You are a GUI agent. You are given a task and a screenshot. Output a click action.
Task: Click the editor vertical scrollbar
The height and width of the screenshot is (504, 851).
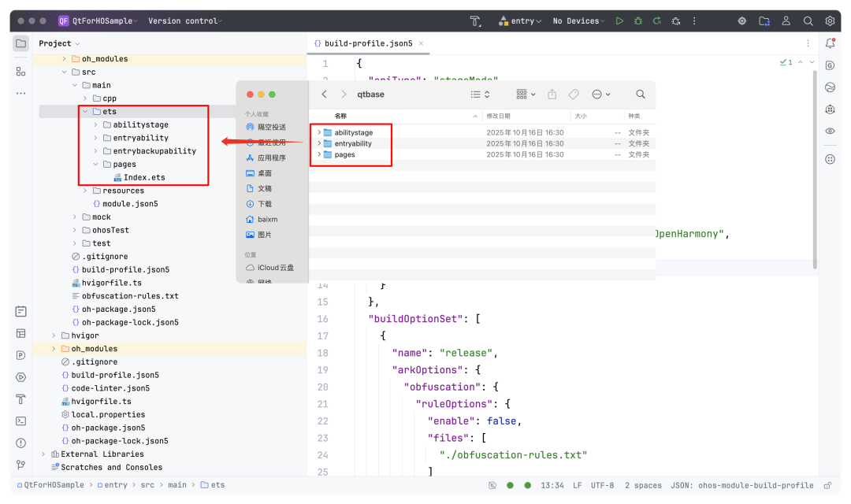point(815,170)
